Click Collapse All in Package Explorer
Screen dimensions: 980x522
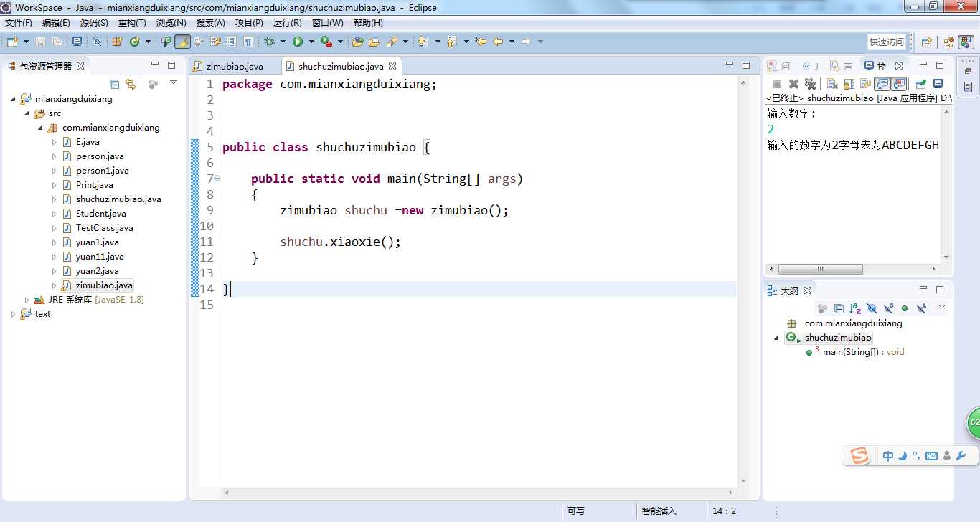(114, 84)
